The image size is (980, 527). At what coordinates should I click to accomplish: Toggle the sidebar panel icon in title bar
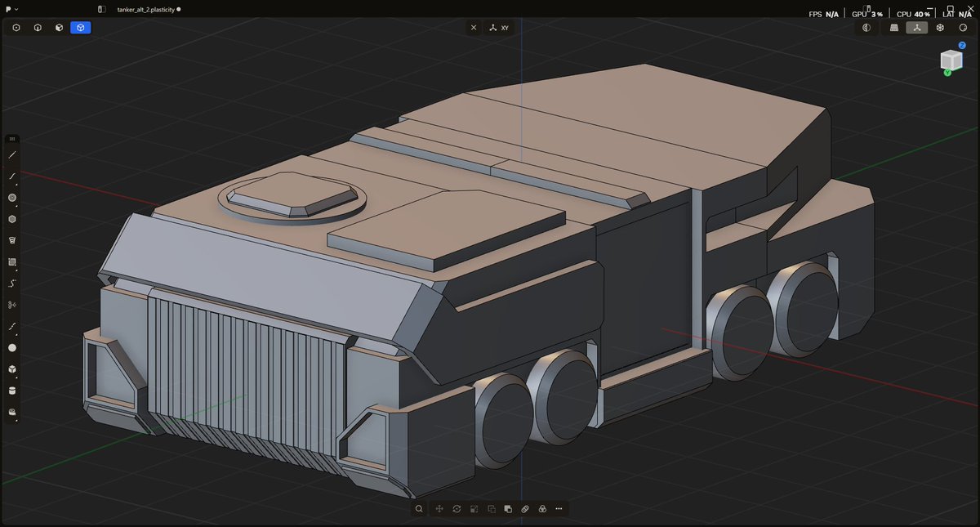[102, 9]
